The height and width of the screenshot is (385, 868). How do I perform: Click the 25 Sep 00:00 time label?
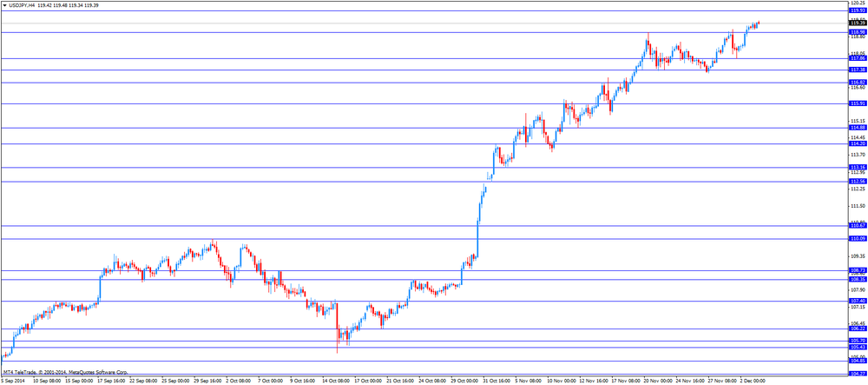click(x=175, y=382)
